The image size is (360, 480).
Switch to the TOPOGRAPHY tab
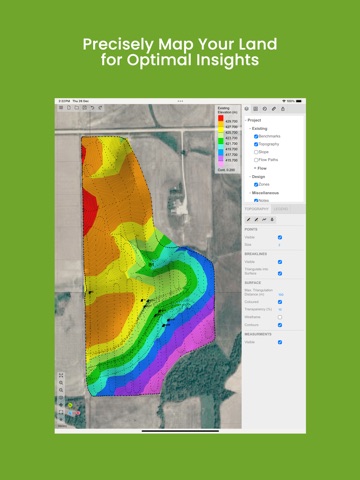[257, 209]
